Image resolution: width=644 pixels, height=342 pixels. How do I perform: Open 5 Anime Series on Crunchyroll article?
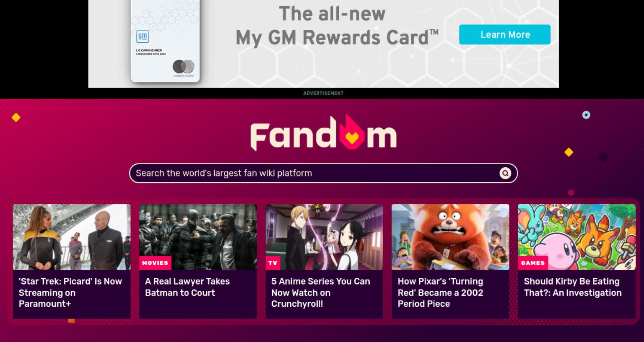(x=321, y=293)
